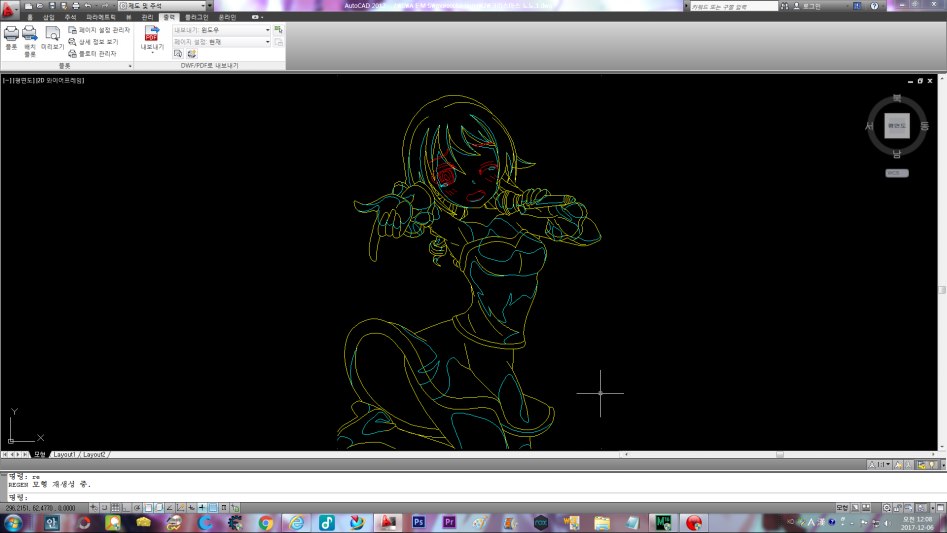The height and width of the screenshot is (533, 947).
Task: Open the 내보내기: 윈도우 dropdown
Action: coord(221,30)
